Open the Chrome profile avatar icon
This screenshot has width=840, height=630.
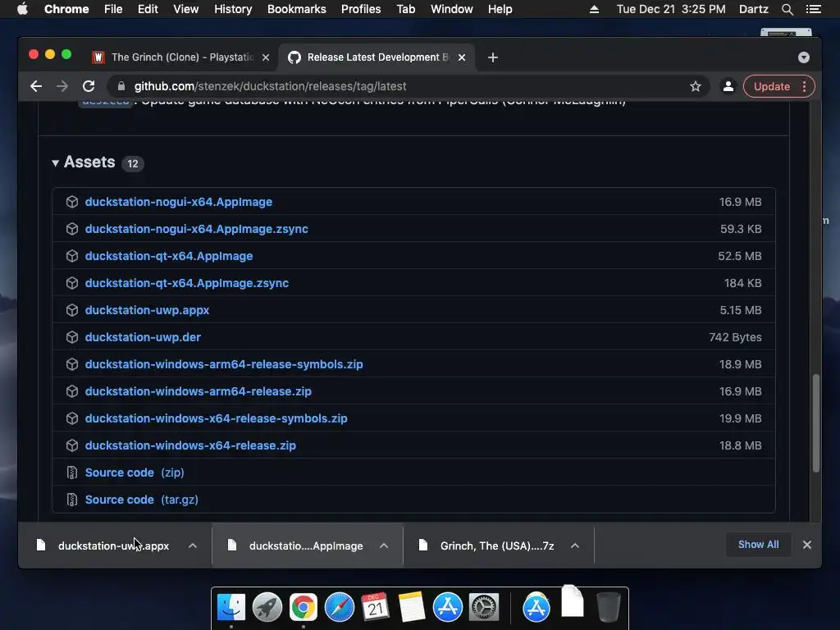[x=728, y=86]
